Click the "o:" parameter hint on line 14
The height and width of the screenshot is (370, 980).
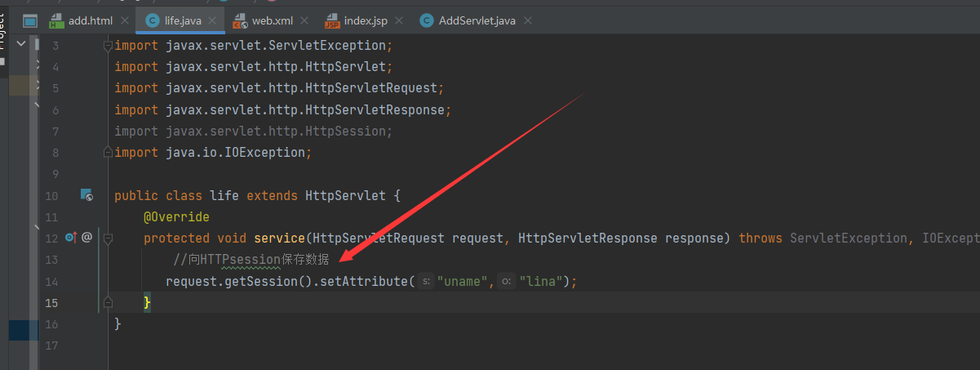(507, 281)
